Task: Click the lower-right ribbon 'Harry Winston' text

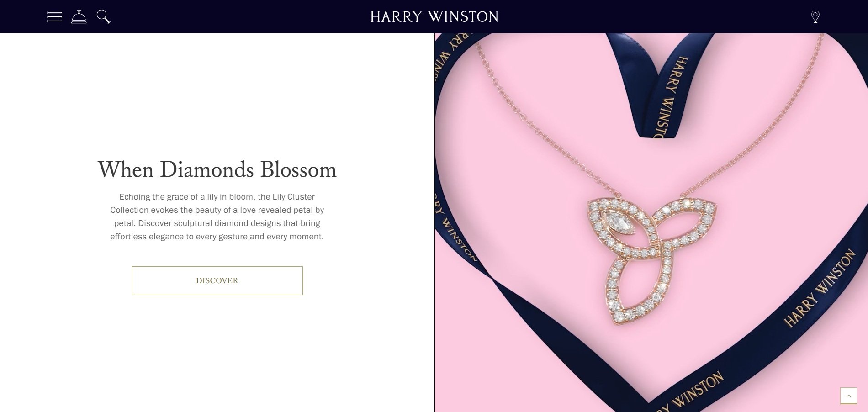Action: [820, 288]
